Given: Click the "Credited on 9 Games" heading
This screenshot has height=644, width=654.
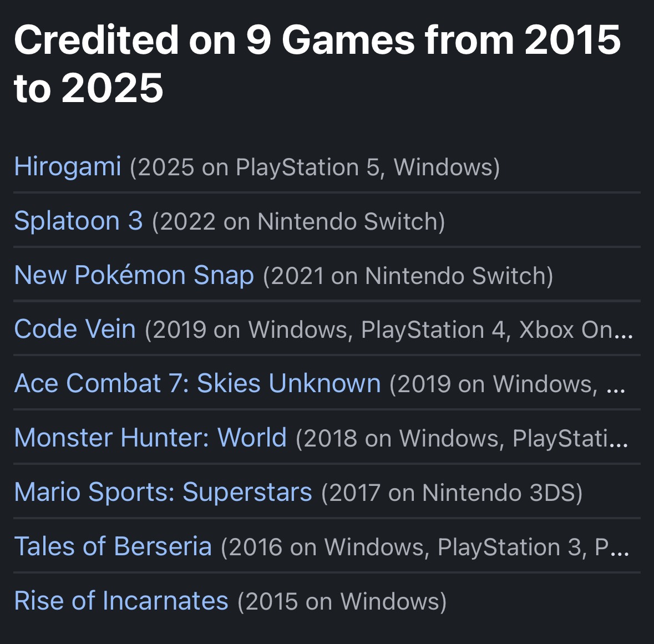Looking at the screenshot, I should tap(317, 63).
